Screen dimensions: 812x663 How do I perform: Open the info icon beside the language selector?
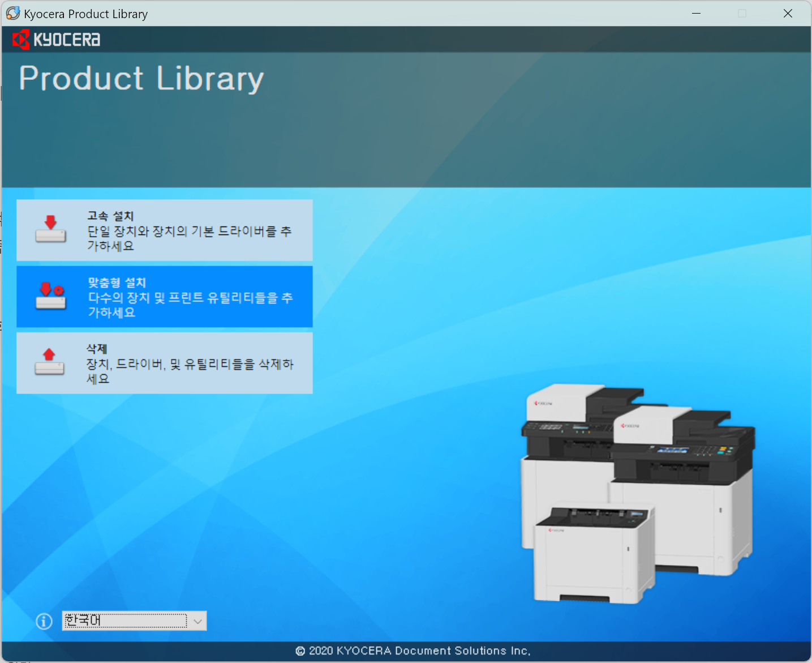44,621
